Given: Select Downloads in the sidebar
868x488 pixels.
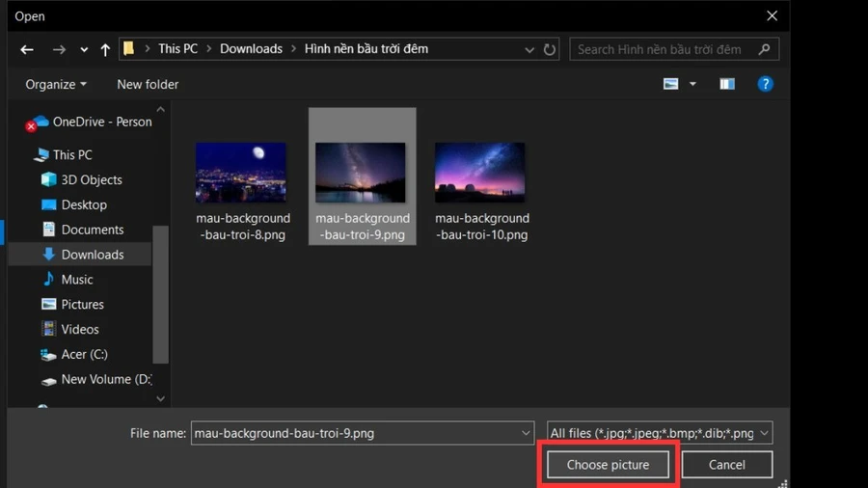Looking at the screenshot, I should click(x=92, y=255).
